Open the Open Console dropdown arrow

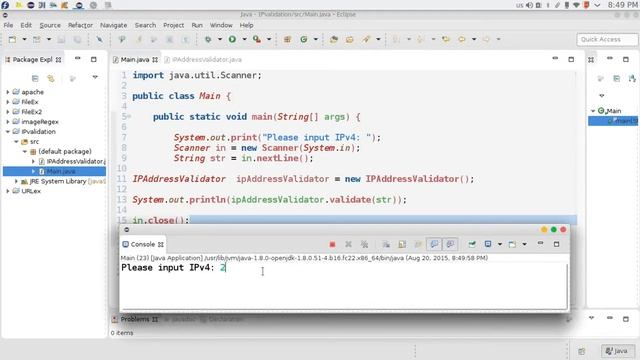524,244
